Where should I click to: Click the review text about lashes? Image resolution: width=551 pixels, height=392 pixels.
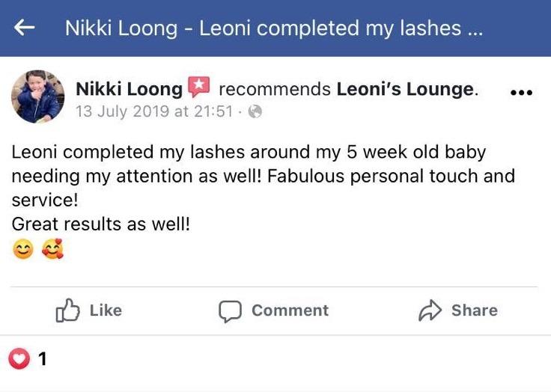(262, 177)
